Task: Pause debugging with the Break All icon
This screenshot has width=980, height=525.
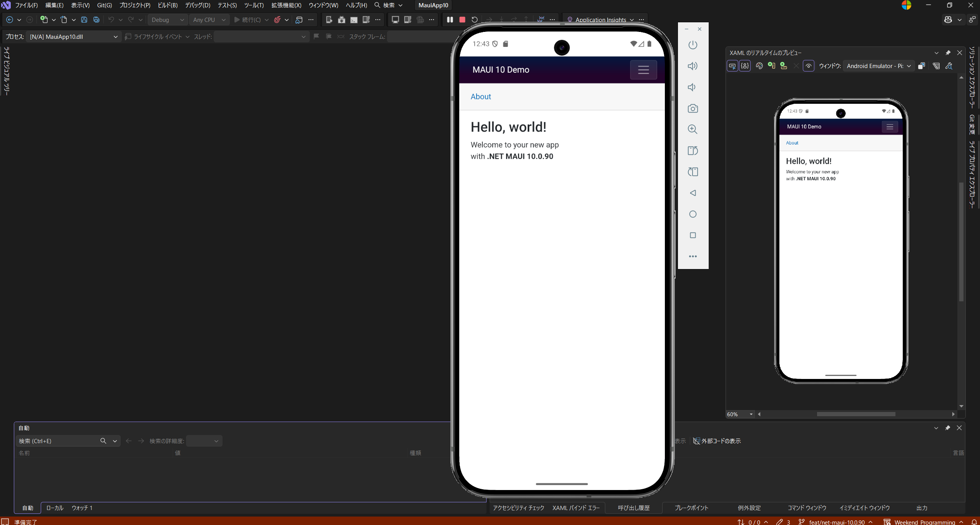Action: 450,20
